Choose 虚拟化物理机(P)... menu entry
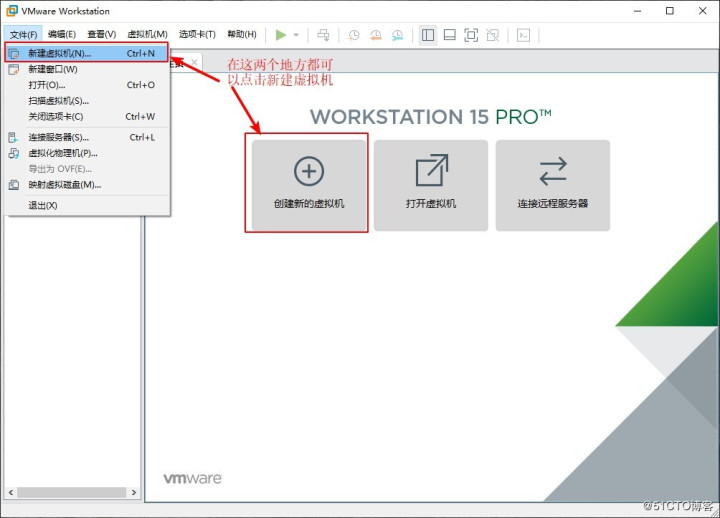The height and width of the screenshot is (518, 720). [87, 153]
